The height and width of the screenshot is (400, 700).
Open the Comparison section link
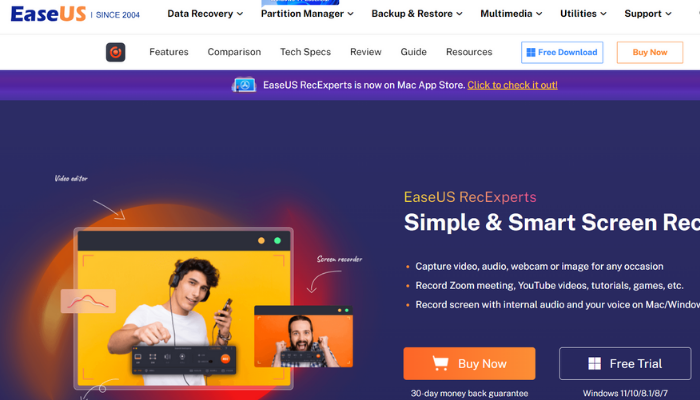click(234, 52)
